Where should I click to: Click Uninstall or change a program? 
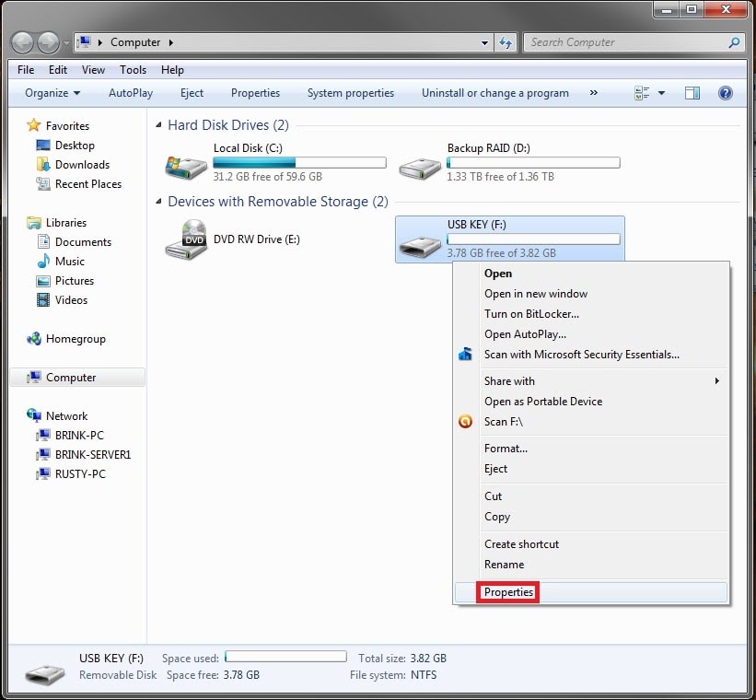click(x=494, y=93)
